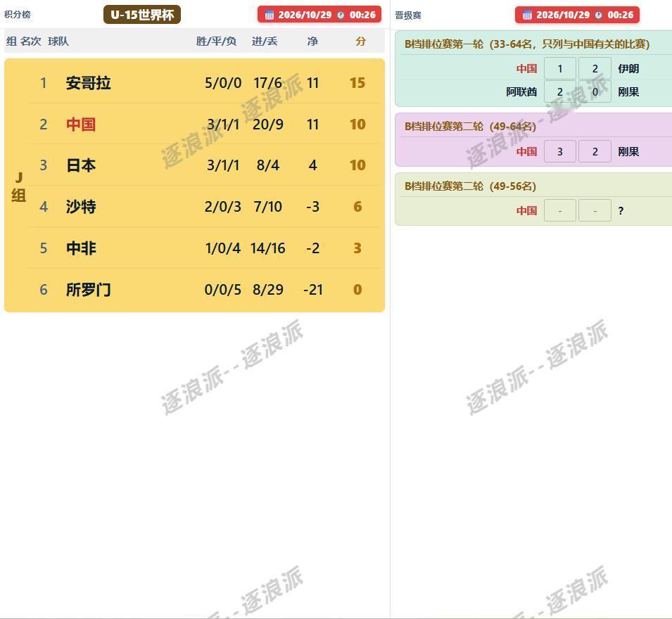Click the 积分榜 panel label
The width and height of the screenshot is (672, 619).
click(18, 14)
